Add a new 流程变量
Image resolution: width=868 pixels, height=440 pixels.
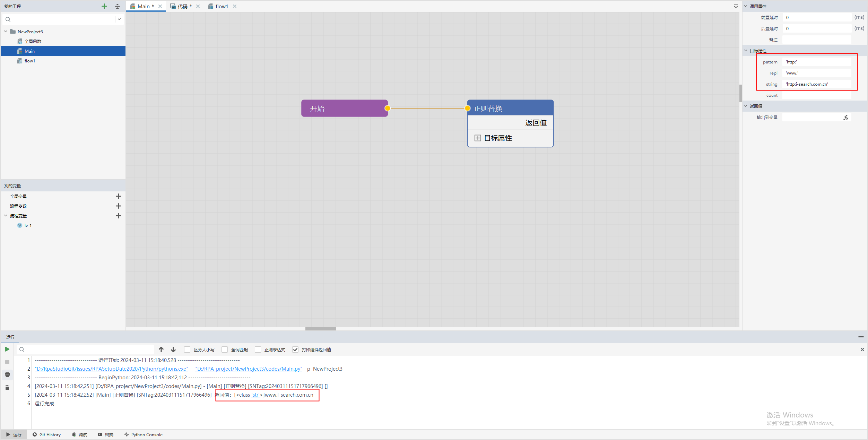click(119, 216)
